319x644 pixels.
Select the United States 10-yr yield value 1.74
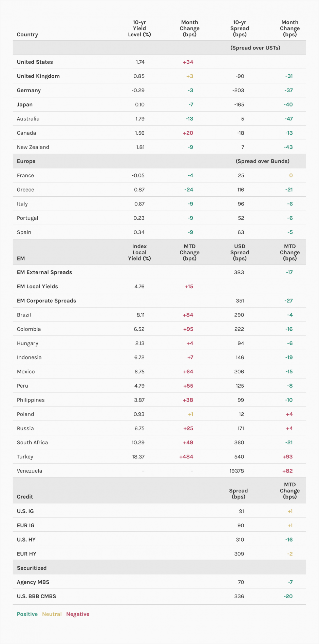coord(140,62)
